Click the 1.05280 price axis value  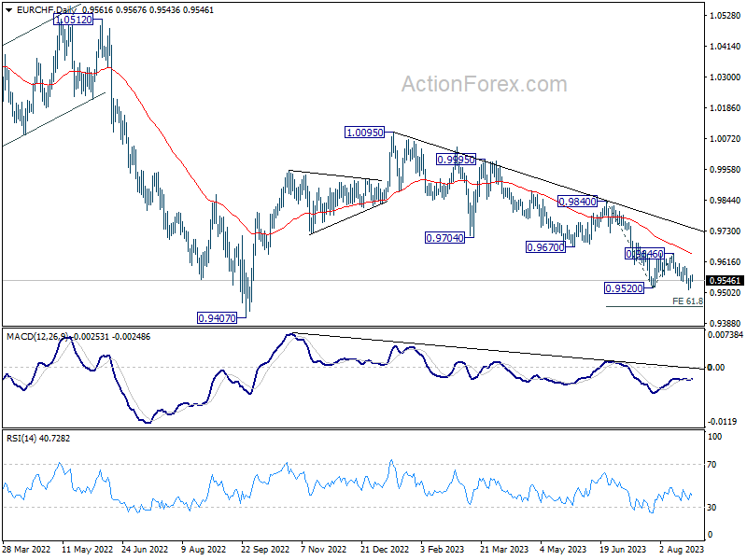pos(725,16)
